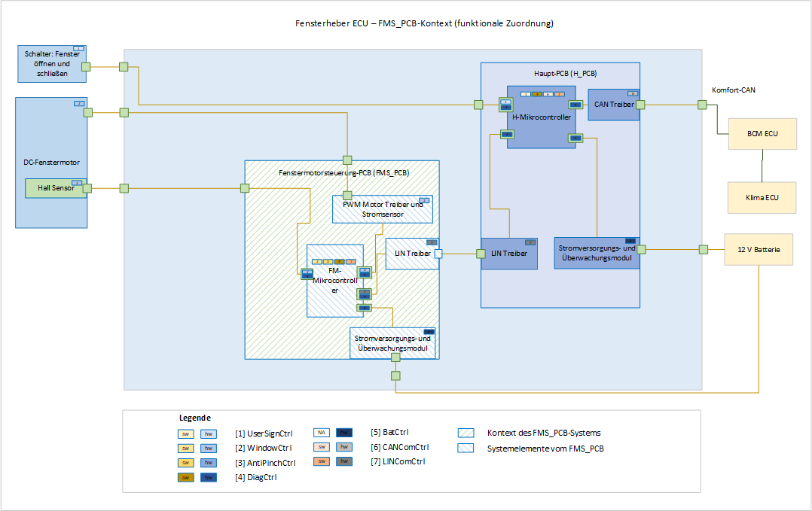The height and width of the screenshot is (511, 812).
Task: Click the Legende heading
Action: [194, 418]
